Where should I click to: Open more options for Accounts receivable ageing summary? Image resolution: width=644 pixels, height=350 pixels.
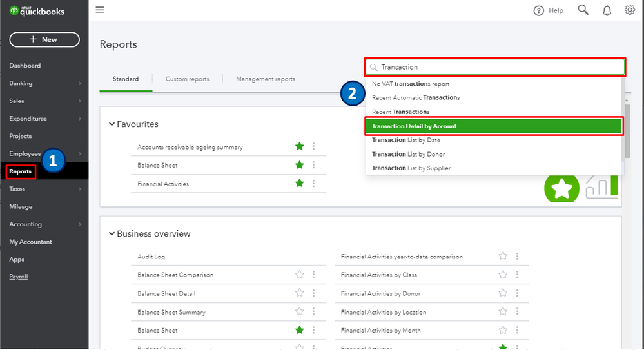tap(314, 147)
